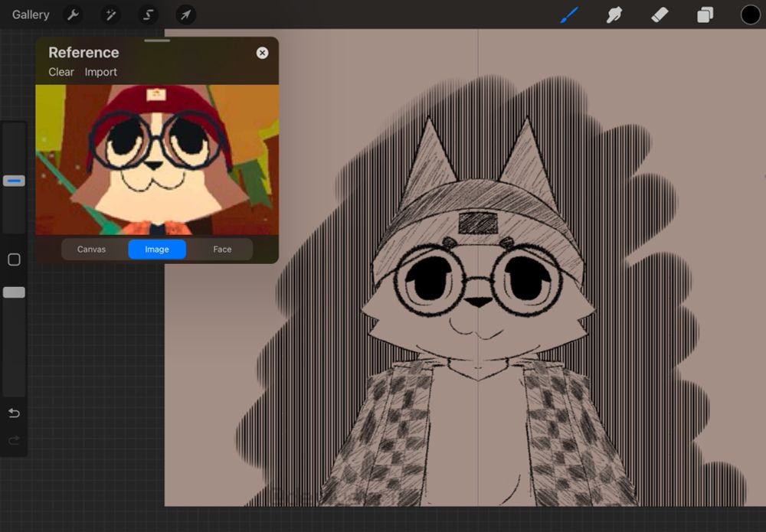The height and width of the screenshot is (532, 766).
Task: Open the Layers panel
Action: click(x=705, y=15)
